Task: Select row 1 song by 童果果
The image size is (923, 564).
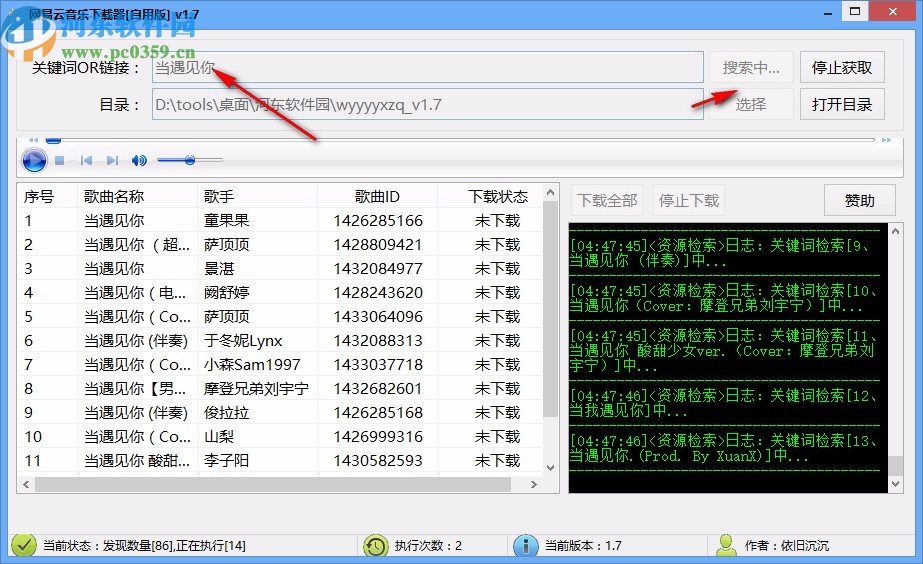Action: click(280, 221)
